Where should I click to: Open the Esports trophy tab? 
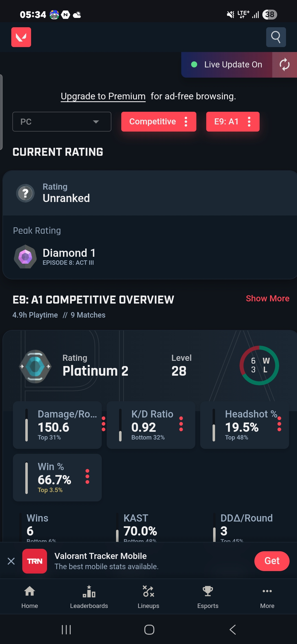tap(208, 597)
